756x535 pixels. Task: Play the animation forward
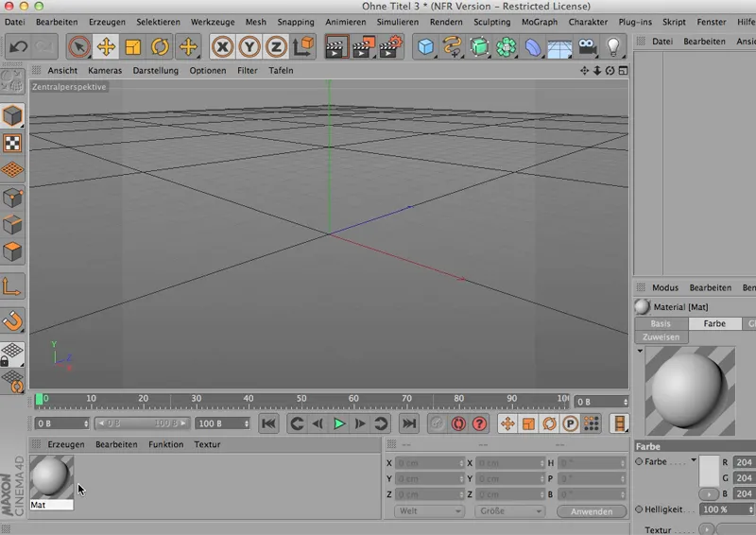tap(339, 423)
